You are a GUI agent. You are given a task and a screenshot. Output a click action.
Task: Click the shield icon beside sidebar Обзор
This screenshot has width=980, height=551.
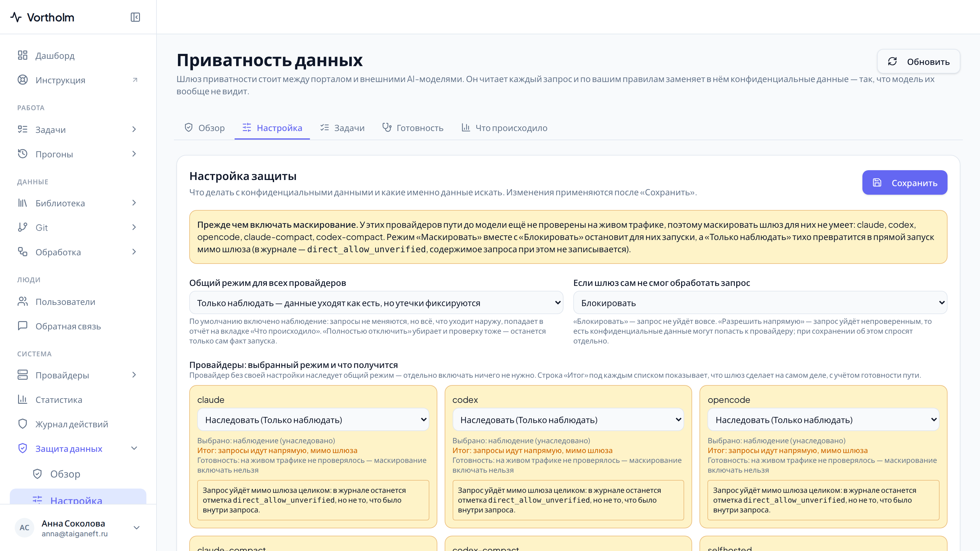click(x=37, y=474)
